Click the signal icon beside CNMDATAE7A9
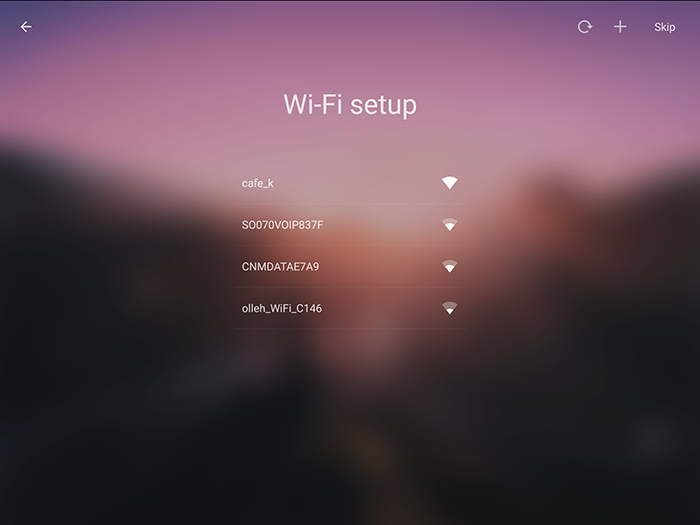The width and height of the screenshot is (700, 525). tap(450, 267)
